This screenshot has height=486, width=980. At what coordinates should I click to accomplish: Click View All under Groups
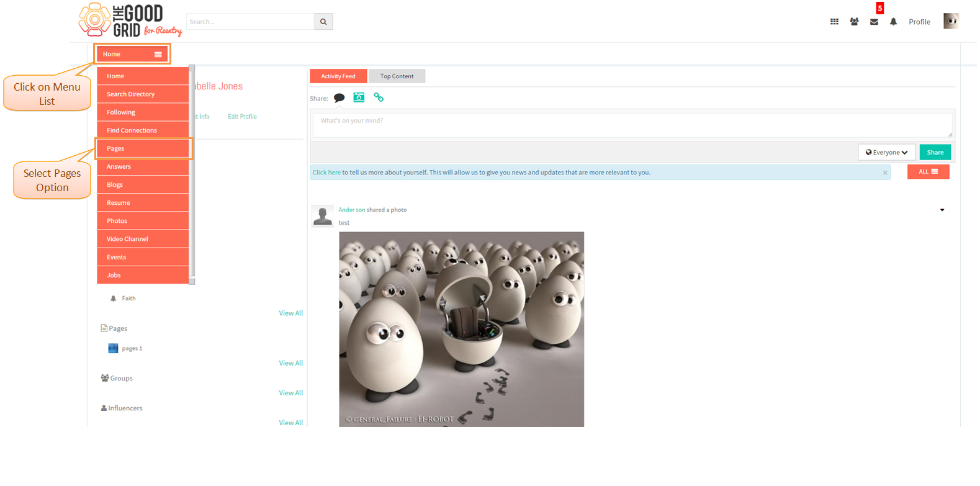(290, 393)
